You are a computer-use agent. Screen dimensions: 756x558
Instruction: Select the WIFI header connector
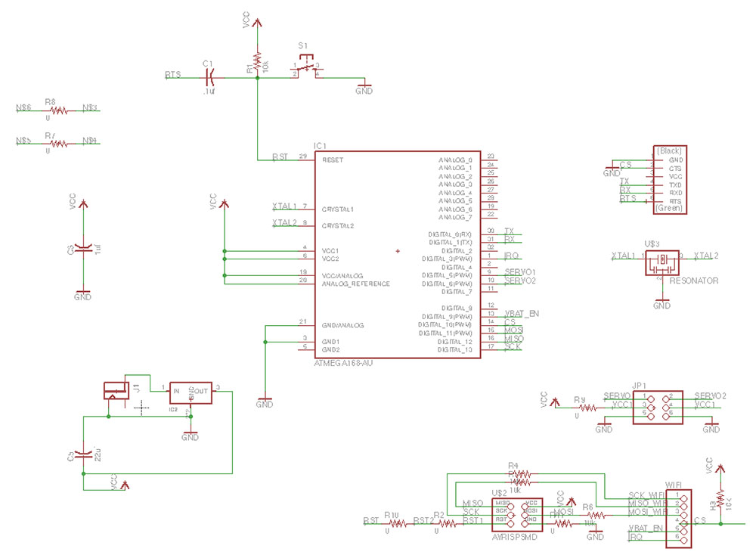click(x=679, y=518)
